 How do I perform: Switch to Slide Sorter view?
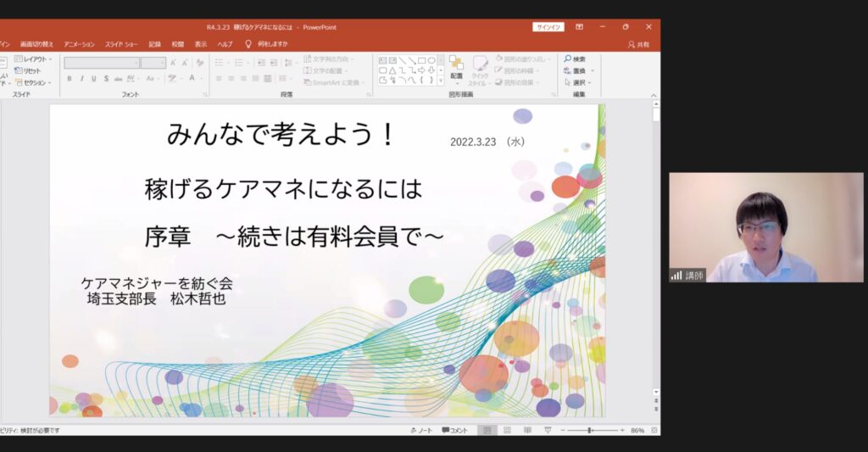[x=506, y=430]
